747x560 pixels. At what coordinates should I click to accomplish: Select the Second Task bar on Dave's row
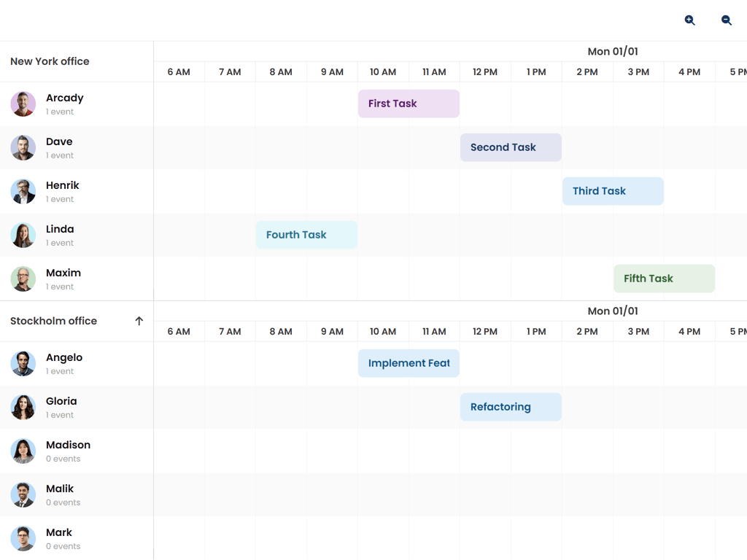click(x=511, y=147)
